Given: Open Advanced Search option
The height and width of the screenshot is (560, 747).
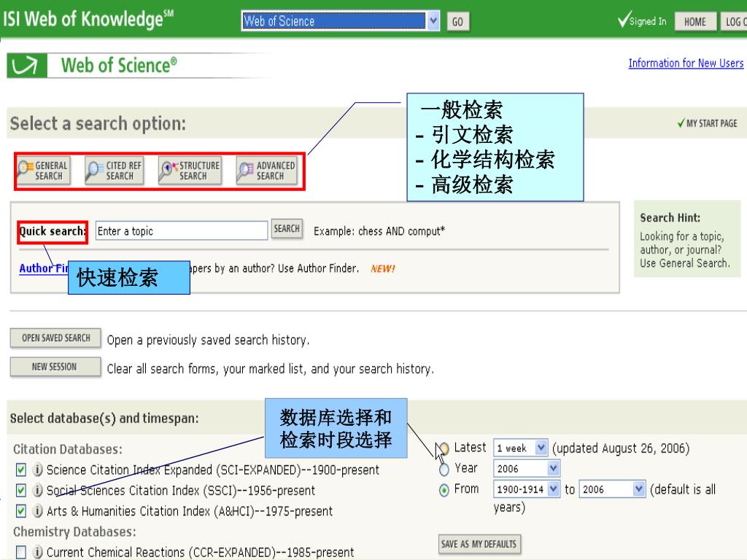Looking at the screenshot, I should pyautogui.click(x=267, y=171).
